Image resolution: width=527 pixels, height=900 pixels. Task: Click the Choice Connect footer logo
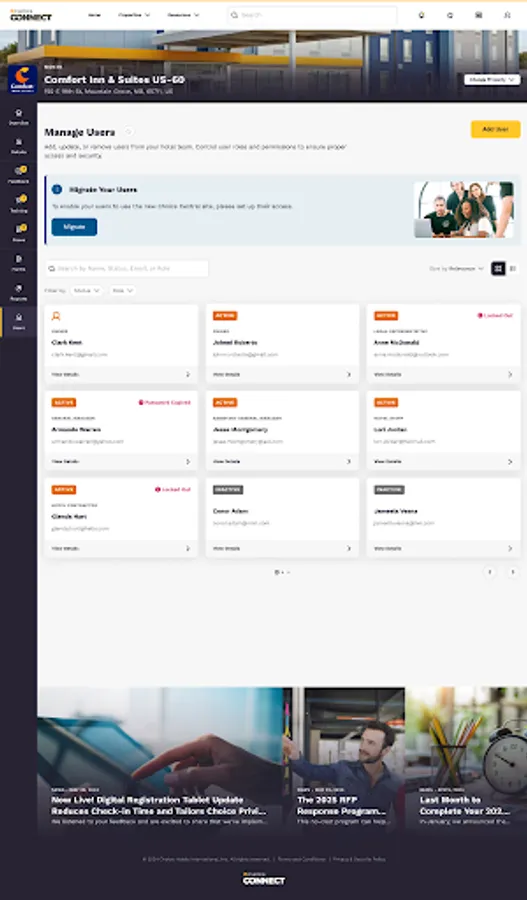[264, 878]
